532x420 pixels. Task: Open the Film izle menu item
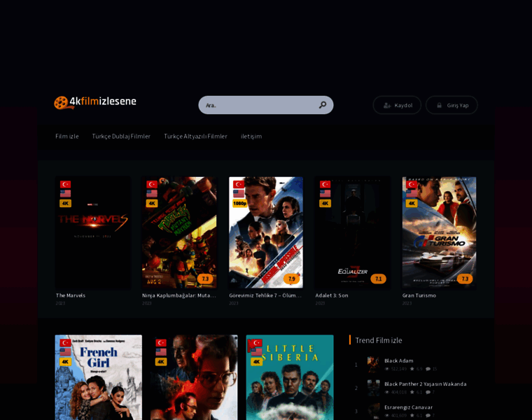click(67, 136)
